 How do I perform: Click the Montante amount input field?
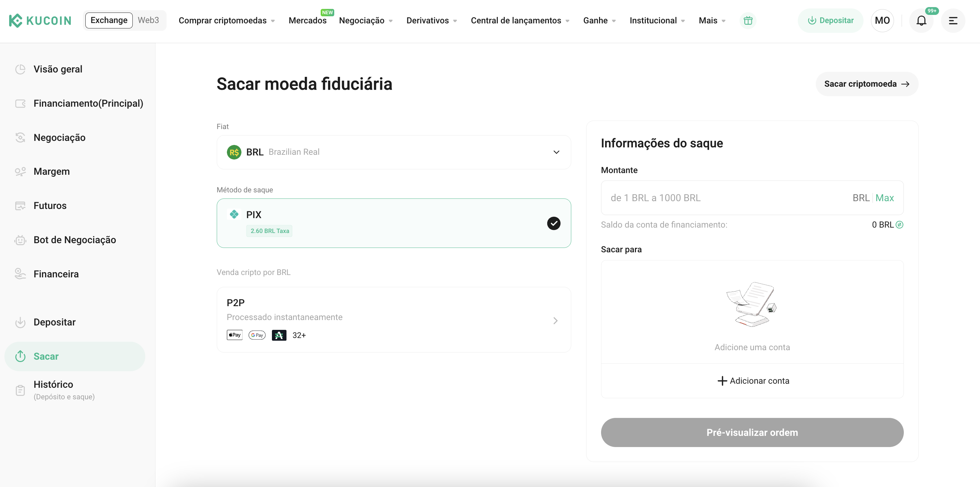723,198
